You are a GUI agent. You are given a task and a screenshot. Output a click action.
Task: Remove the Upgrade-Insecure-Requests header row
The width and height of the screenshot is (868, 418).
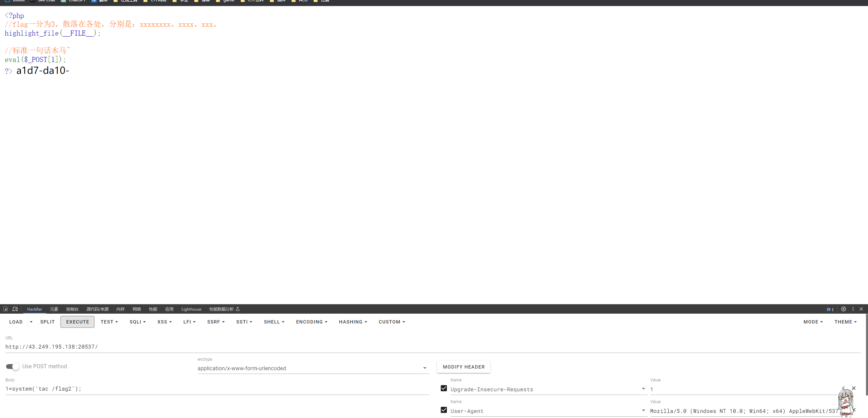coord(854,388)
